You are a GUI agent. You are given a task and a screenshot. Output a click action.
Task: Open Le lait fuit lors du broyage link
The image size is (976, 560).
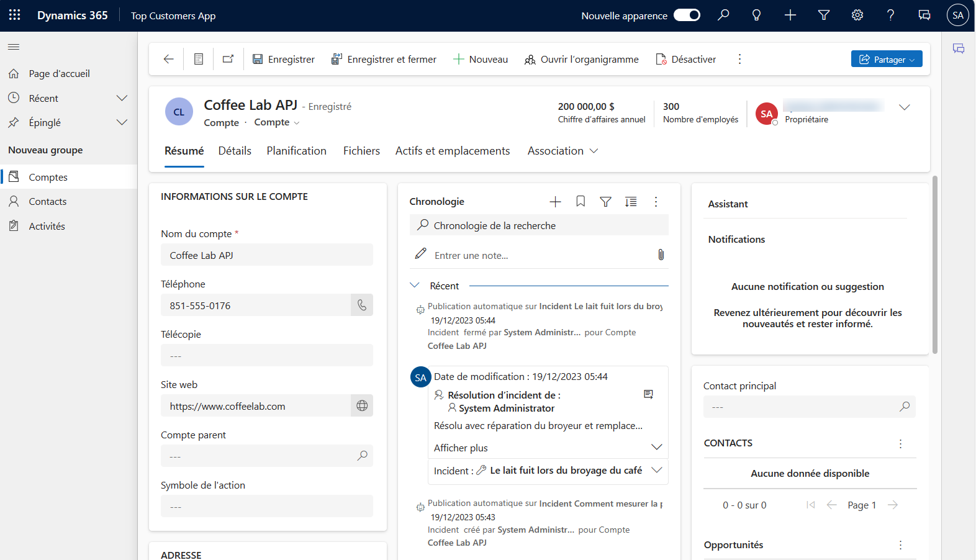[x=566, y=471]
